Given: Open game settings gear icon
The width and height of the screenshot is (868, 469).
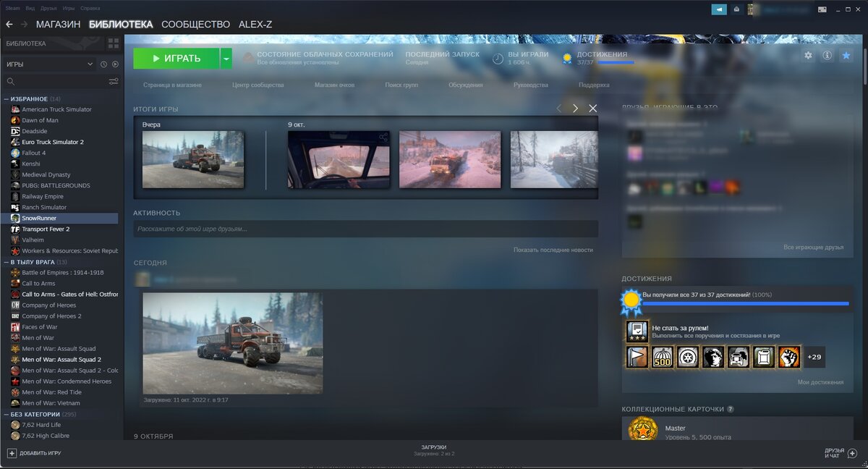Looking at the screenshot, I should click(x=809, y=56).
